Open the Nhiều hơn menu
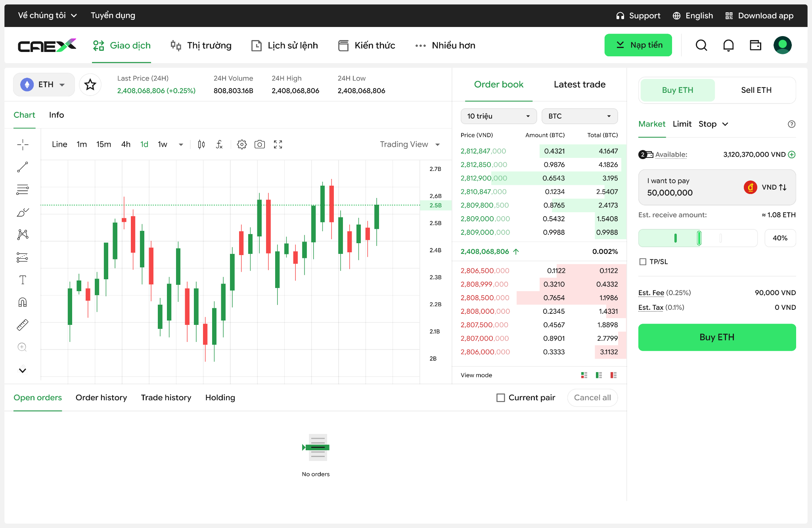 (445, 46)
